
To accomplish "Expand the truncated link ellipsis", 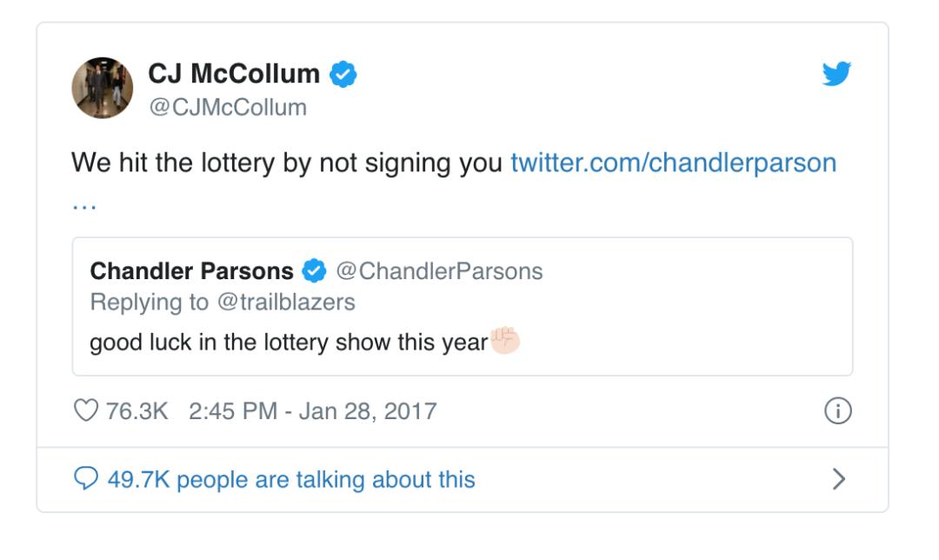I will 84,207.
